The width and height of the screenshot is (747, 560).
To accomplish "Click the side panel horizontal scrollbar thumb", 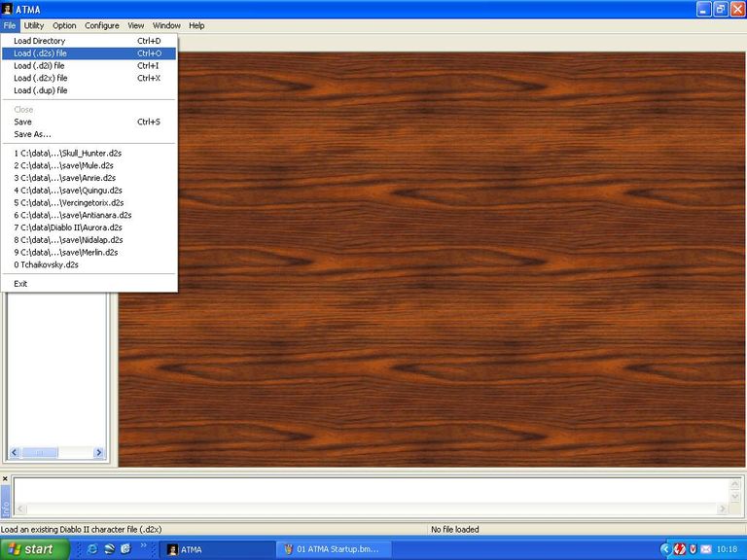I will click(x=40, y=452).
